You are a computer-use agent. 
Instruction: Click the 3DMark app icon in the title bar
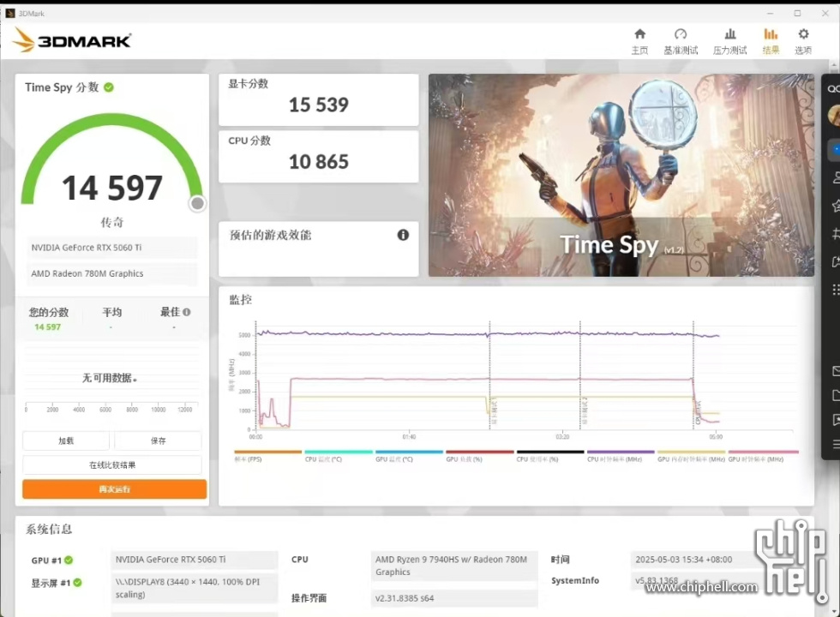10,13
